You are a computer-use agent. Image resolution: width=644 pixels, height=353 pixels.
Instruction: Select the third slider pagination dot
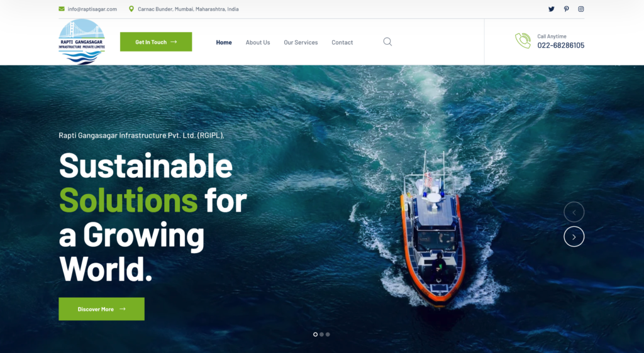(x=328, y=335)
